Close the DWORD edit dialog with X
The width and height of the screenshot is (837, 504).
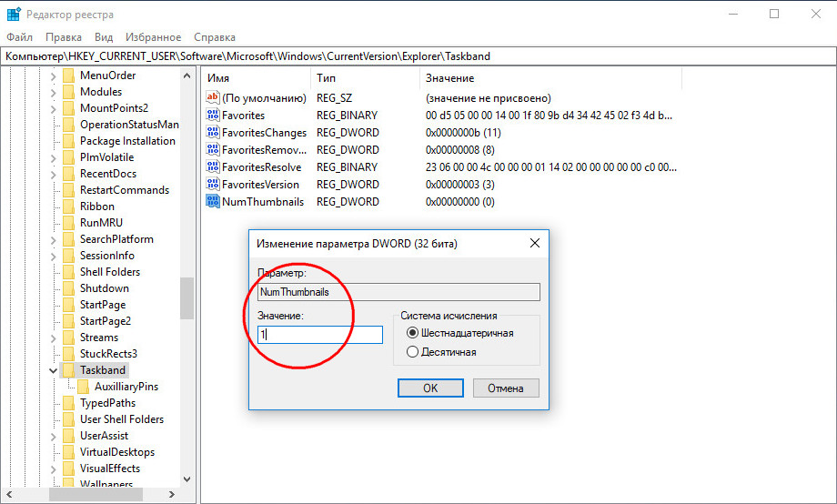coord(534,244)
